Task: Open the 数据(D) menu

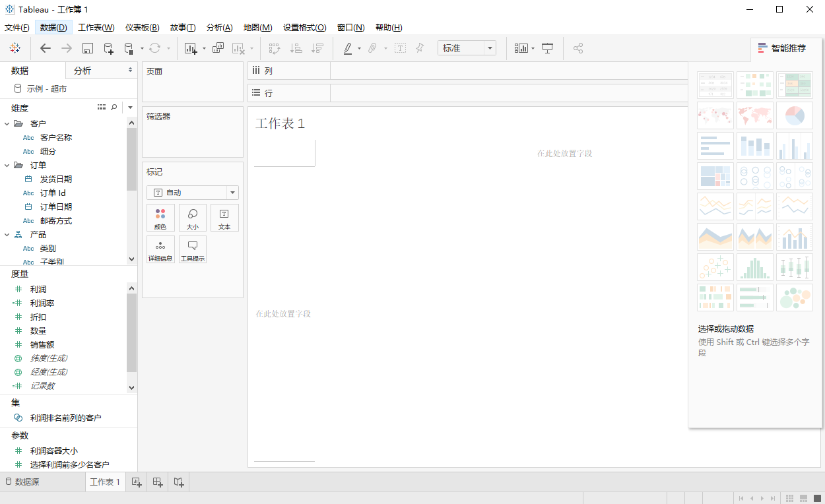Action: (x=53, y=28)
